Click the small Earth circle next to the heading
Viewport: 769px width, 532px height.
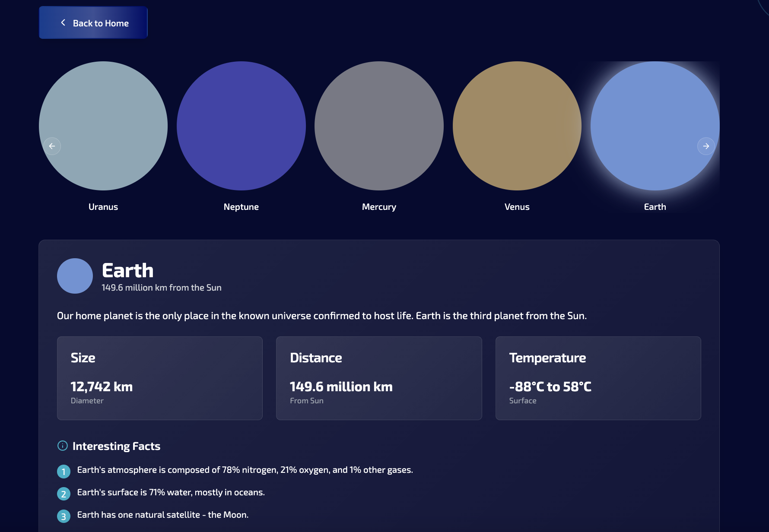(75, 275)
